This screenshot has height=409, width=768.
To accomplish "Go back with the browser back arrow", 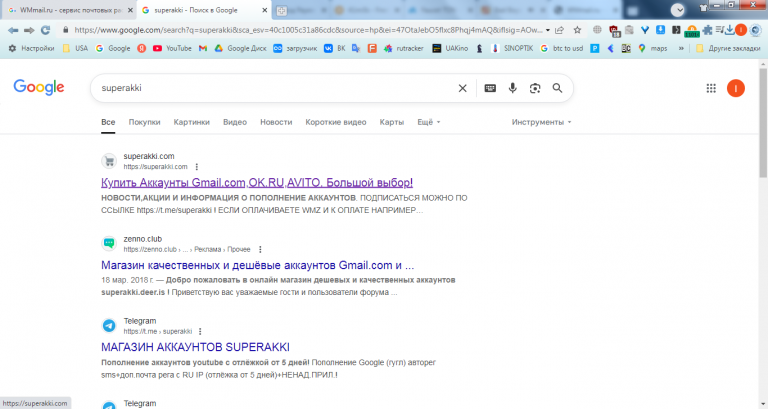I will click(13, 30).
